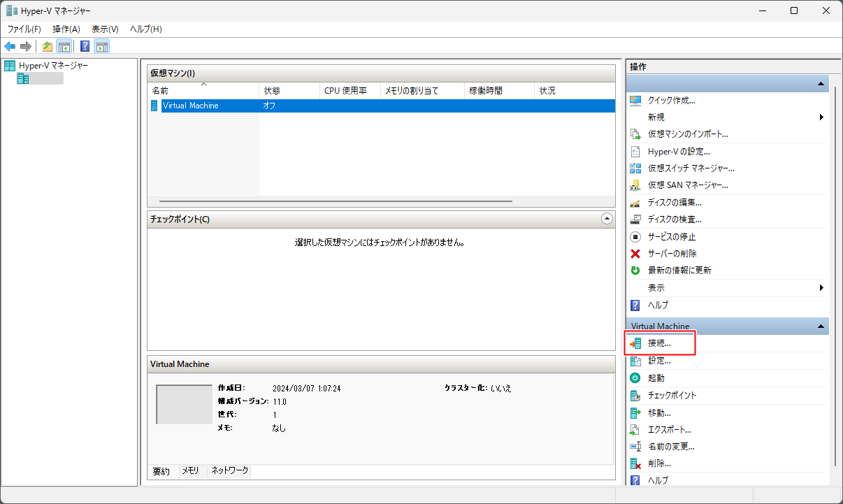This screenshot has height=504, width=843.
Task: Click 接続... to connect to VM
Action: tap(659, 344)
